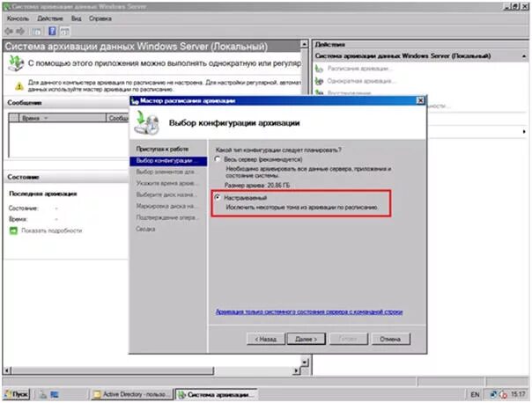Image resolution: width=532 pixels, height=403 pixels.
Task: Open the Пуск start menu
Action: pos(17,394)
